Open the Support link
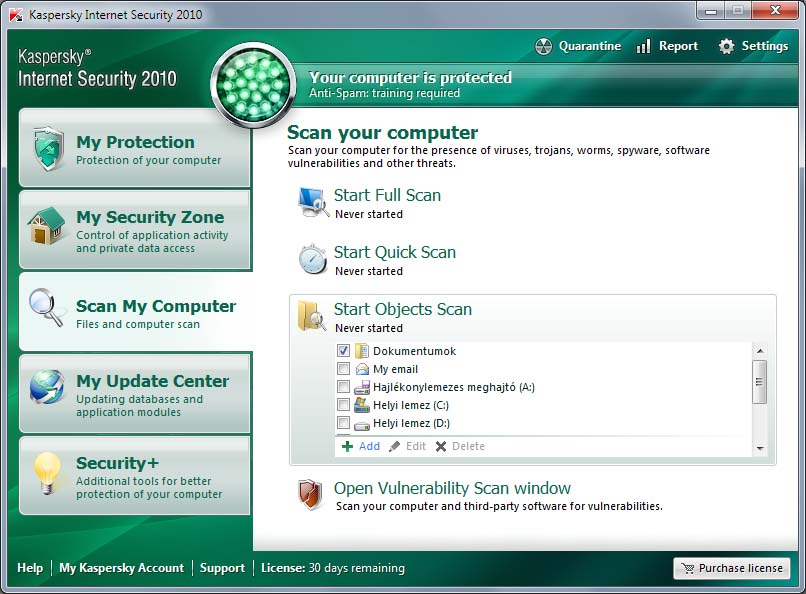This screenshot has width=806, height=594. (222, 568)
